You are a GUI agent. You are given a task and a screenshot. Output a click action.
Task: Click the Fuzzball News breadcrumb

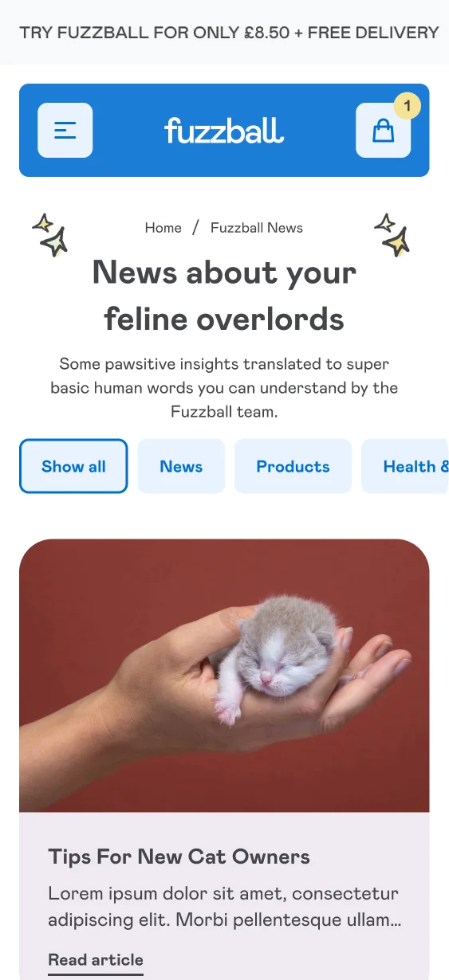(257, 228)
